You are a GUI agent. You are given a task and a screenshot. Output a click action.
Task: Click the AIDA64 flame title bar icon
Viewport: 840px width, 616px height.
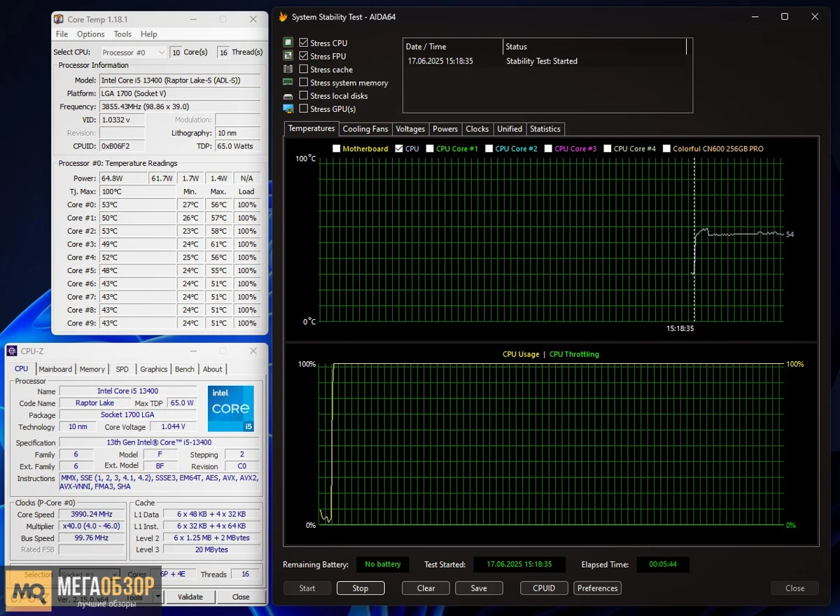(282, 17)
